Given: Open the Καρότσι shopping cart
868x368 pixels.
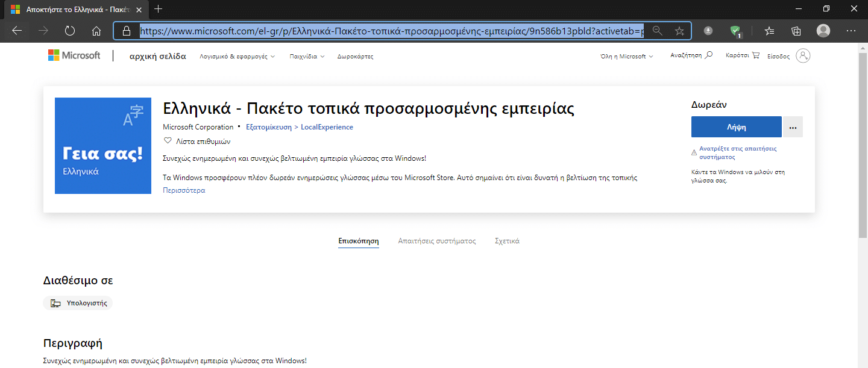Looking at the screenshot, I should tap(743, 55).
